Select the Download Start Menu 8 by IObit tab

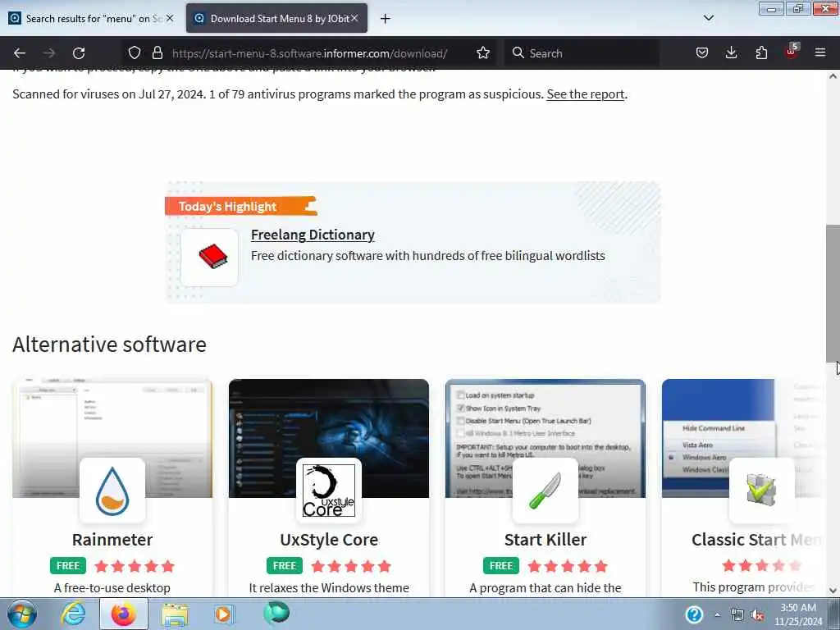(276, 18)
